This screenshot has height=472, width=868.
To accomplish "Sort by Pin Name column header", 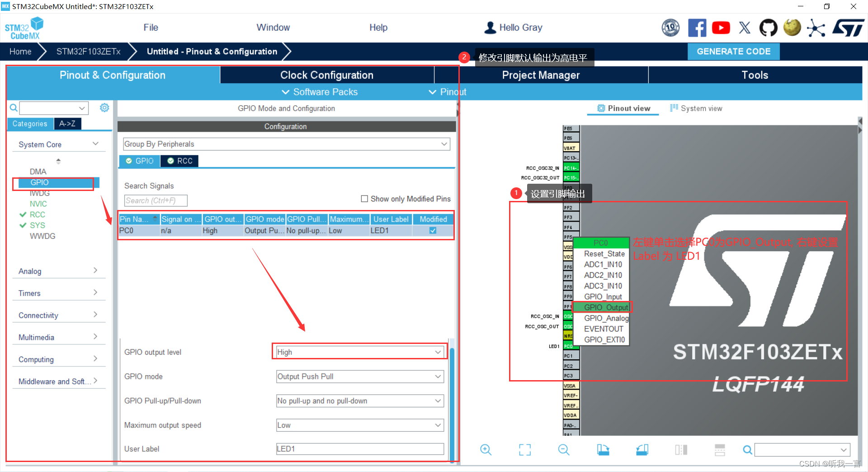I will [139, 219].
